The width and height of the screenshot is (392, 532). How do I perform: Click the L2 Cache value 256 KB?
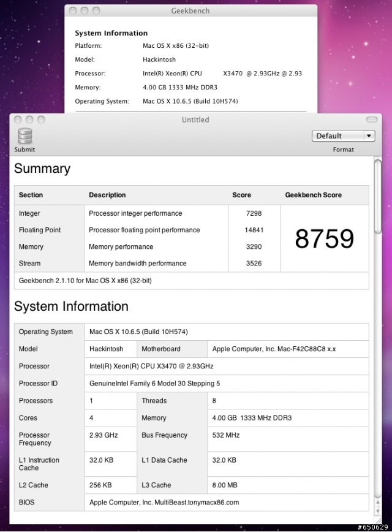coord(100,485)
